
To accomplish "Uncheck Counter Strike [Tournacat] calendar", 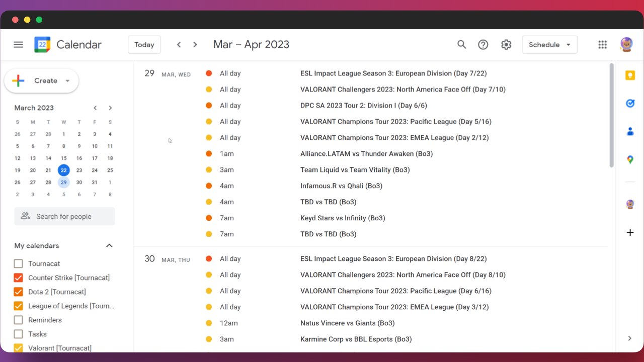I will click(x=19, y=278).
